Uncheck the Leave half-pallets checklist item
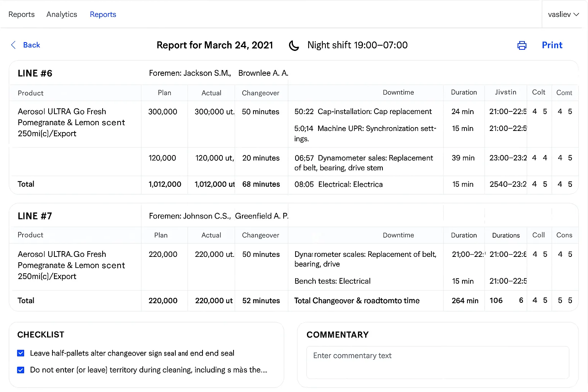The image size is (588, 392). point(21,353)
